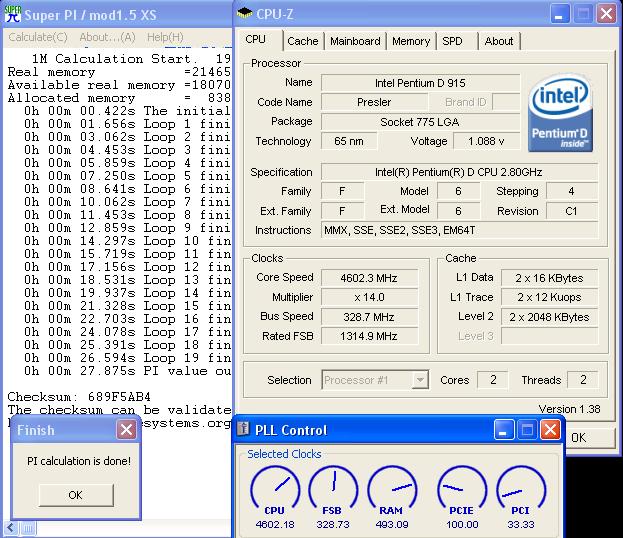Close the Finish dialog with X
The width and height of the screenshot is (623, 538).
point(125,430)
